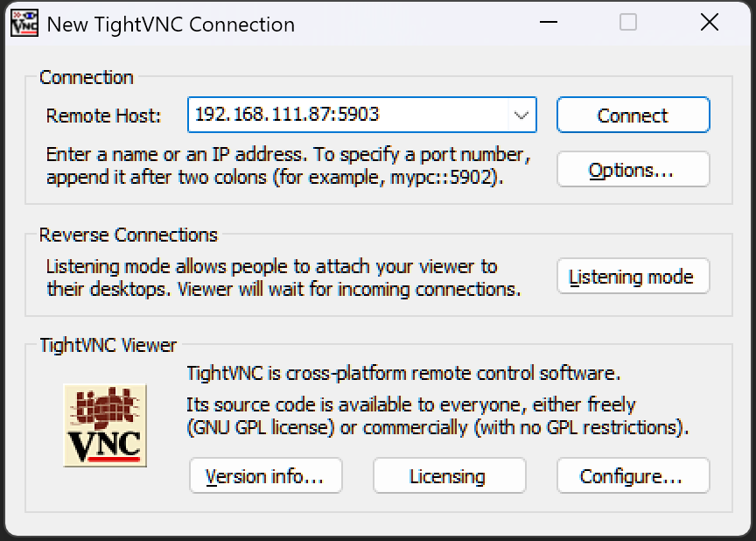The height and width of the screenshot is (541, 756).
Task: Click the window title "New TightVNC Connection"
Action: click(171, 25)
